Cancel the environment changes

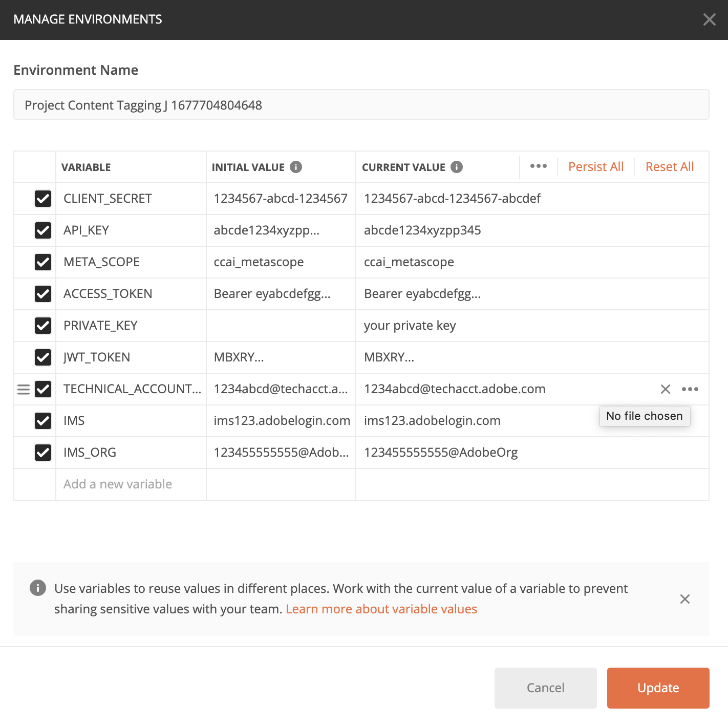tap(545, 688)
